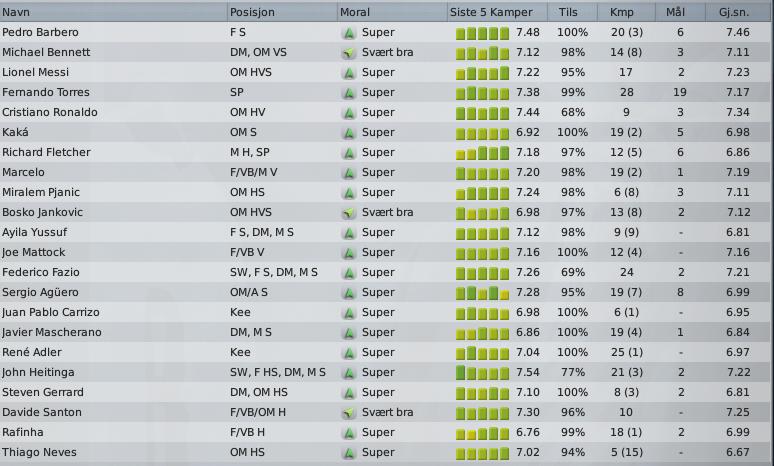
Task: Click Federico Fazio's morale arrow icon
Action: pos(349,273)
